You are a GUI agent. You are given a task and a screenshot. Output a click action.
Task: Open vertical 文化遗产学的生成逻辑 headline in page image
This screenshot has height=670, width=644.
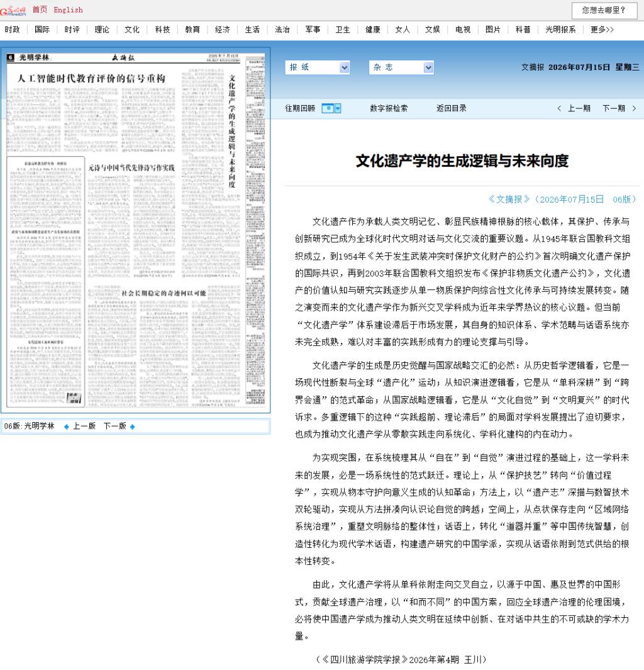tap(232, 131)
